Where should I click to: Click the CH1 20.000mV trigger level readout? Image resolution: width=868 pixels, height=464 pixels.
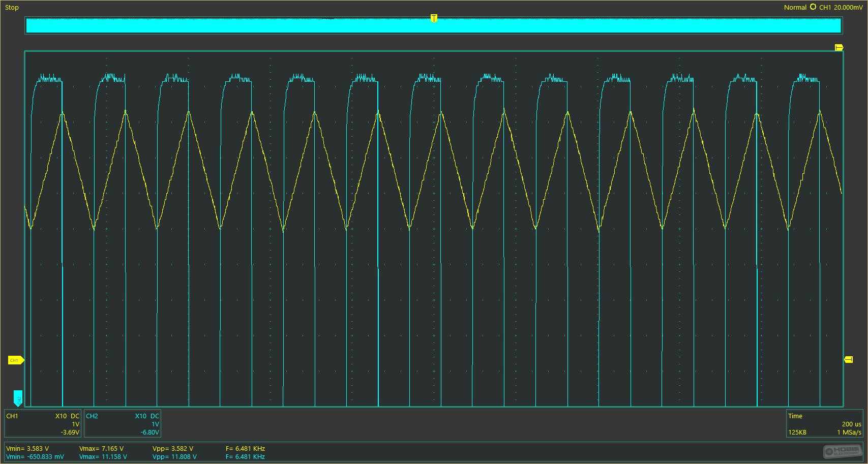[842, 7]
